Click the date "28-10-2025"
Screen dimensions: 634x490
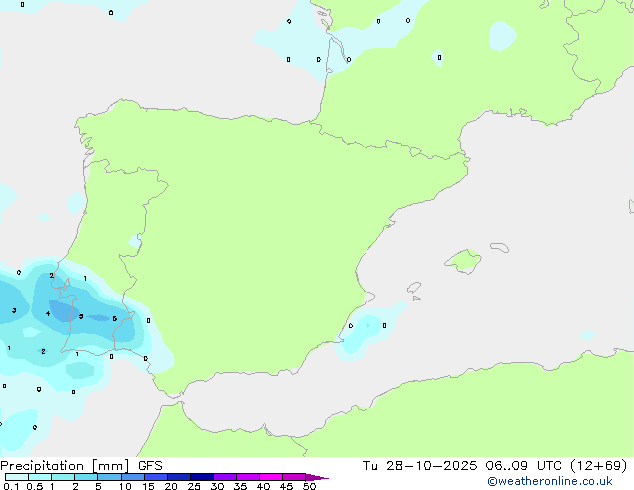(431, 466)
